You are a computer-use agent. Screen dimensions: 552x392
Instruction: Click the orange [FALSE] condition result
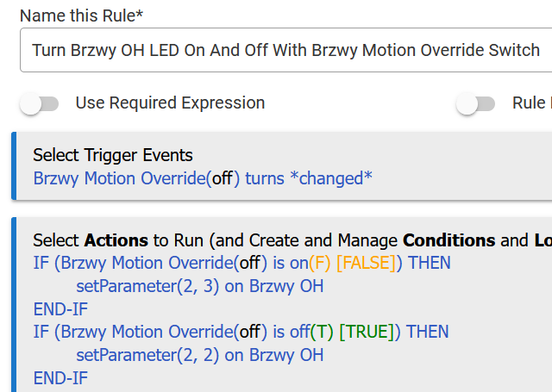(x=366, y=263)
